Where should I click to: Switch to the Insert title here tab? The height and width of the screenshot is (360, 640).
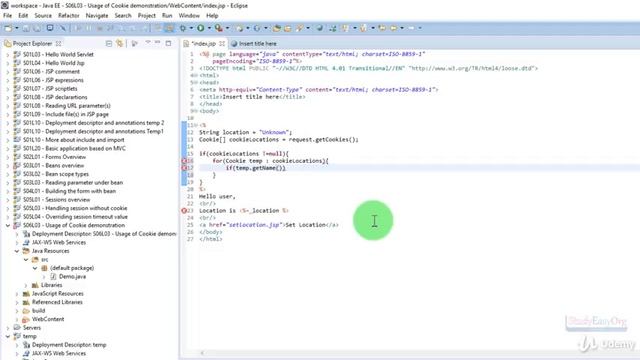258,44
